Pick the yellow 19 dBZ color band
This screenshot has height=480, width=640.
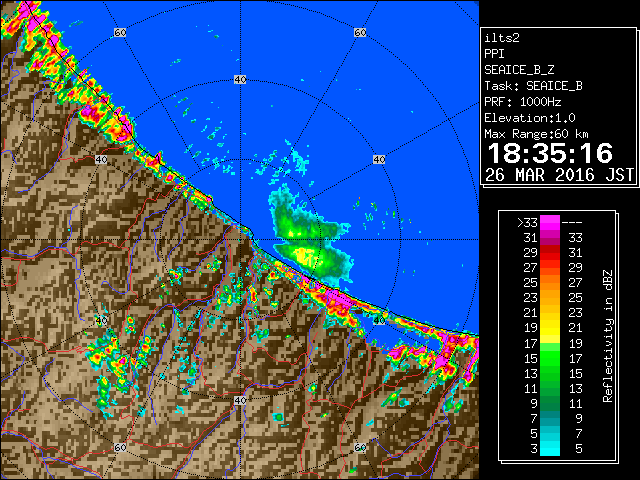tap(550, 328)
